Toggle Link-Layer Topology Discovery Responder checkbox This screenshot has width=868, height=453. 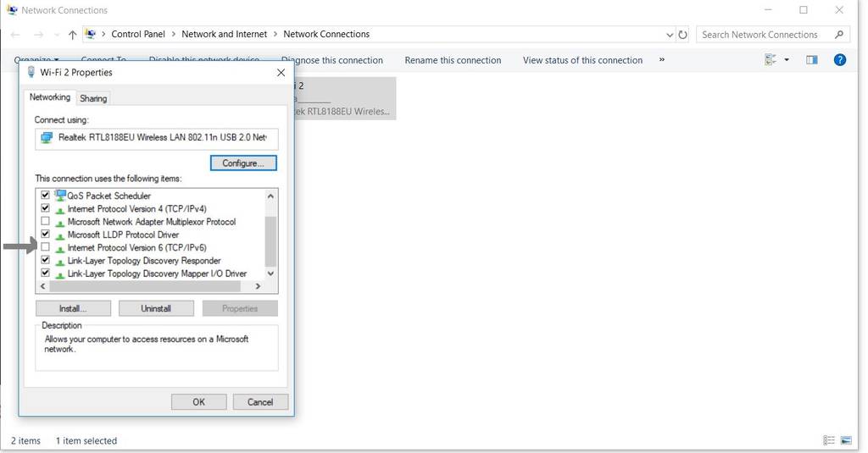tap(46, 260)
